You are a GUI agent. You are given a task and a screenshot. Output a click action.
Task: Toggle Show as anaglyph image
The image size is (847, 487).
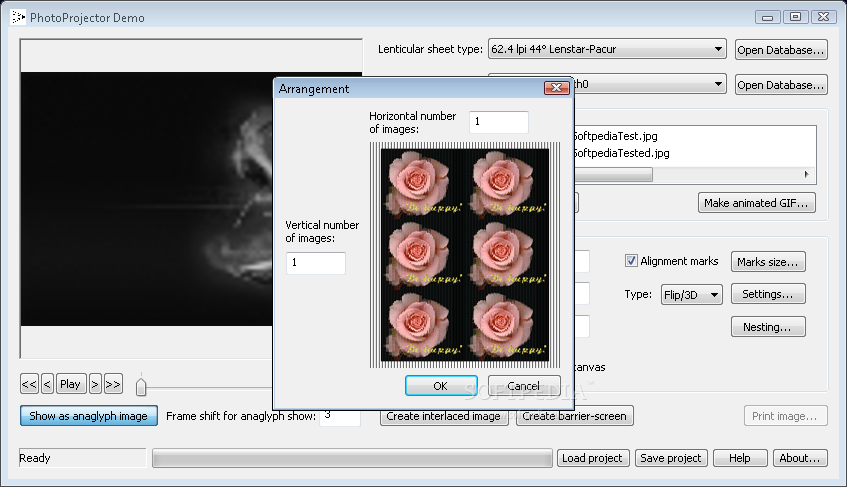(89, 416)
